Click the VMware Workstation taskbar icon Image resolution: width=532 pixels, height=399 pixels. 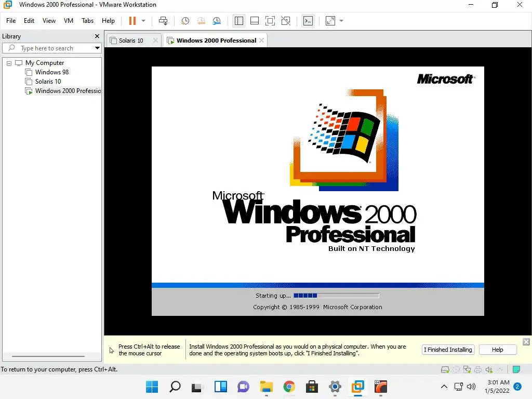357,387
